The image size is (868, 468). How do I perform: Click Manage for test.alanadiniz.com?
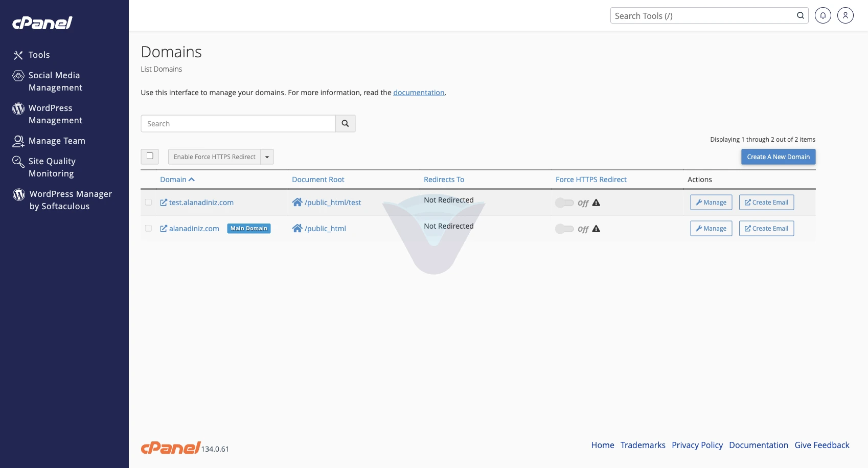[711, 202]
